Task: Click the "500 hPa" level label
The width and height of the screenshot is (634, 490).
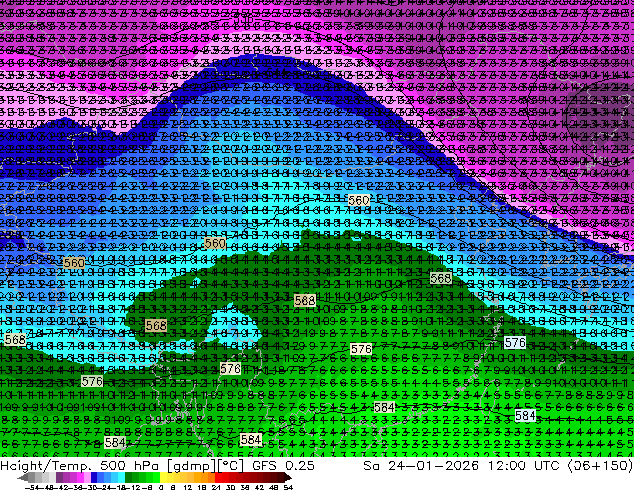Action: pyautogui.click(x=130, y=466)
